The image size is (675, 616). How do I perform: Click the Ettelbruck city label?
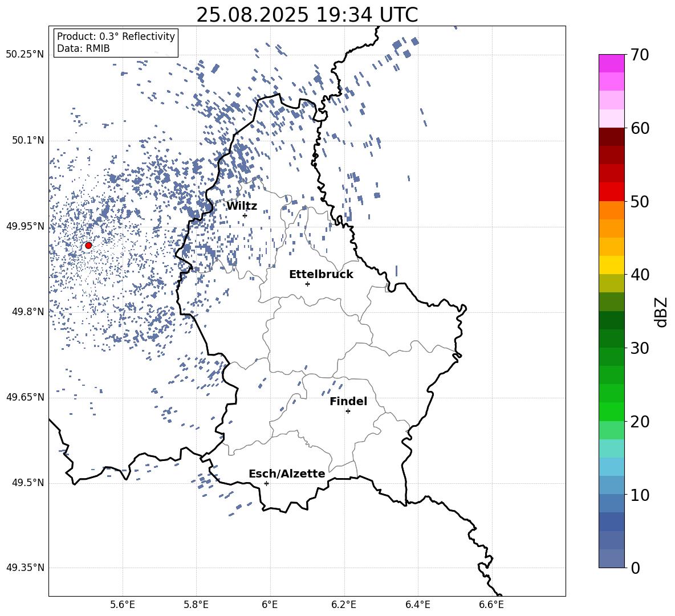coord(321,275)
